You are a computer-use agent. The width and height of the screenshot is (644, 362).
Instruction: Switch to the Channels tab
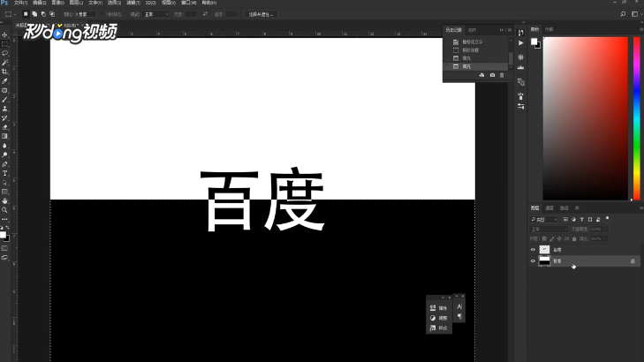pyautogui.click(x=549, y=208)
